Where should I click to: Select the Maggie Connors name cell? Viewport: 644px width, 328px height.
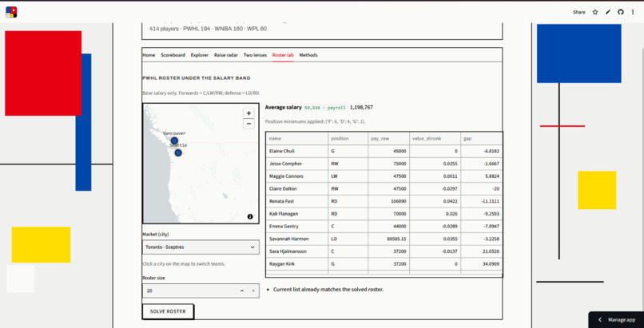pos(296,176)
